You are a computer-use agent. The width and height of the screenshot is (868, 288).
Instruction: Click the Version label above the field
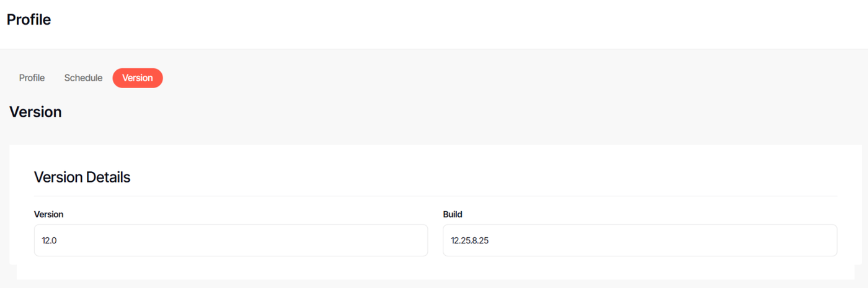click(x=49, y=214)
